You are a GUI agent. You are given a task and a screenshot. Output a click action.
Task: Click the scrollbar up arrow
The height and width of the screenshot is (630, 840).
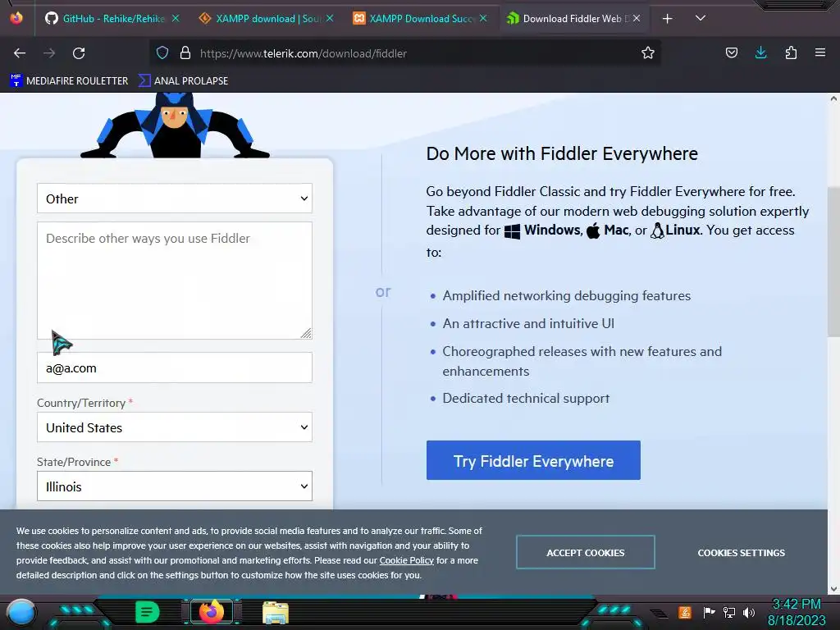coord(833,98)
